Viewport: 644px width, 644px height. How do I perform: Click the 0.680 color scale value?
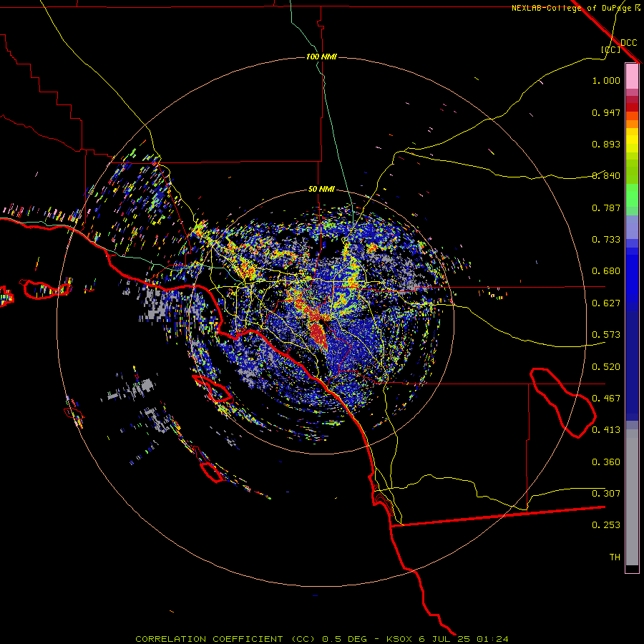coord(606,271)
